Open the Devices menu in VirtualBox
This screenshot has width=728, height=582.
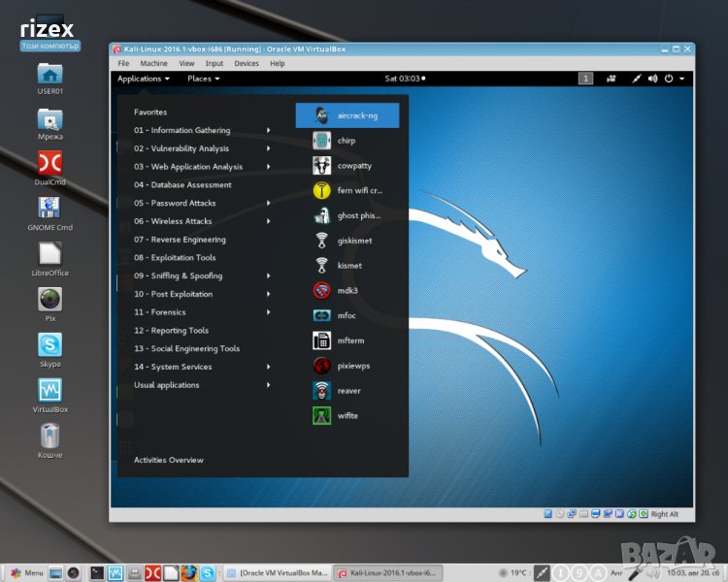click(247, 63)
